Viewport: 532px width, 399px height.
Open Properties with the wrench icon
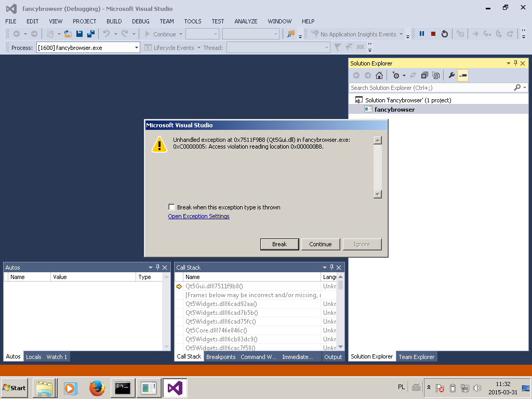[x=451, y=75]
